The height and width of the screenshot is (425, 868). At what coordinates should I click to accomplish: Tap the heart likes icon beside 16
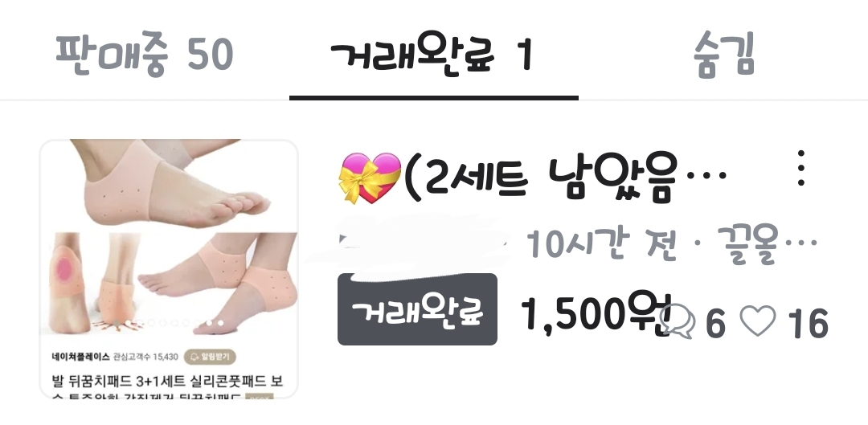coord(758,321)
